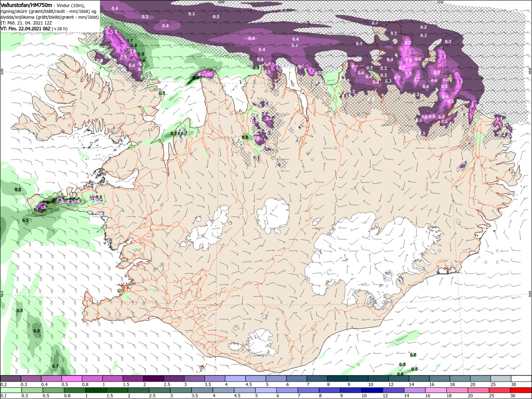Pick the 25 red-pink swatch in lower legend row

500,390
